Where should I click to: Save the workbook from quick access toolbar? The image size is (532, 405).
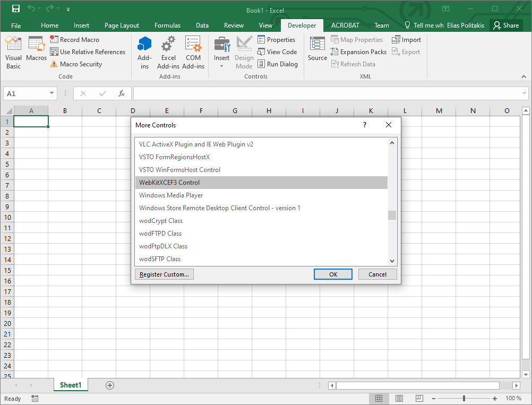[x=16, y=9]
